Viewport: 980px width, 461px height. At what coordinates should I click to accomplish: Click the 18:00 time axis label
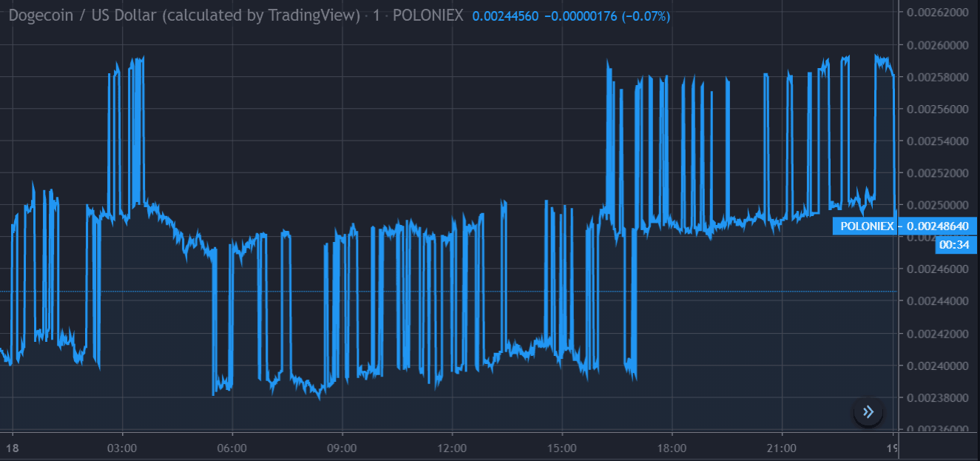click(x=672, y=448)
